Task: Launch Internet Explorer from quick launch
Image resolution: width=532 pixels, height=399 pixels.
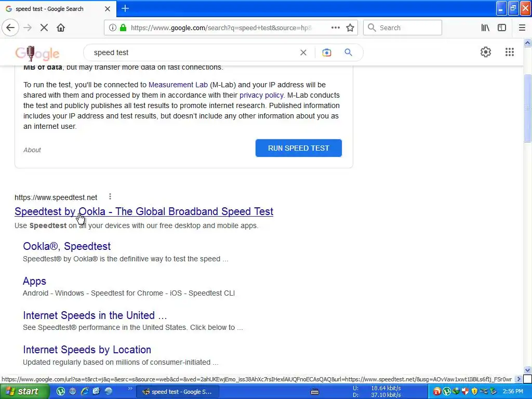Action: (x=85, y=392)
